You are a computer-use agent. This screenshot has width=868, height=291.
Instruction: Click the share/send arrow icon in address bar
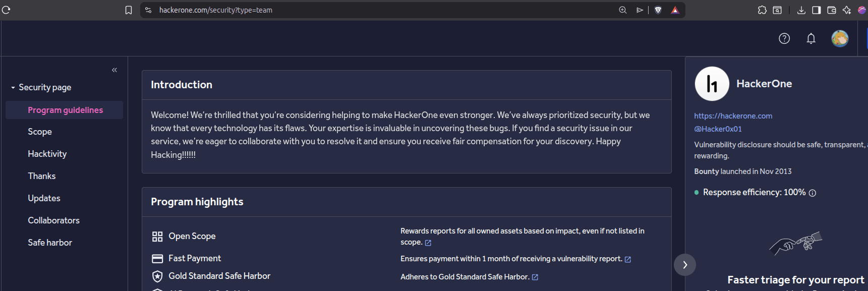pos(640,10)
